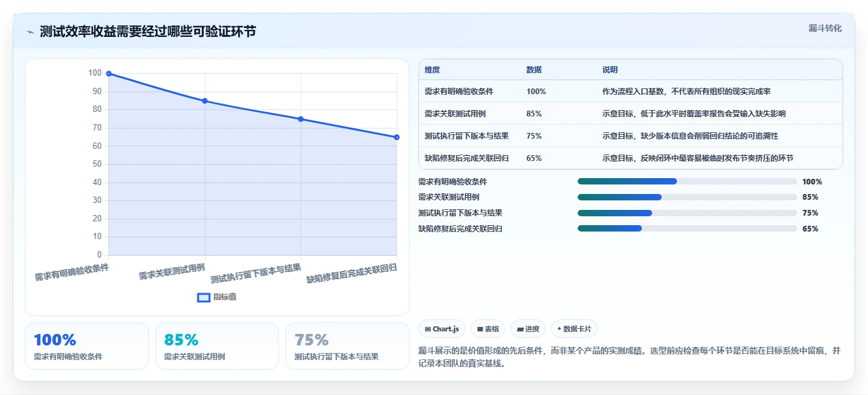Image resolution: width=868 pixels, height=395 pixels.
Task: Click the 数据卡片 tag chip
Action: pos(574,329)
